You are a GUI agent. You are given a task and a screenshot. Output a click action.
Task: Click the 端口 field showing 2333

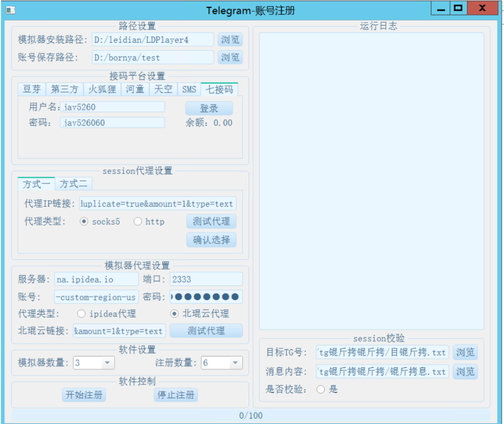pos(206,279)
